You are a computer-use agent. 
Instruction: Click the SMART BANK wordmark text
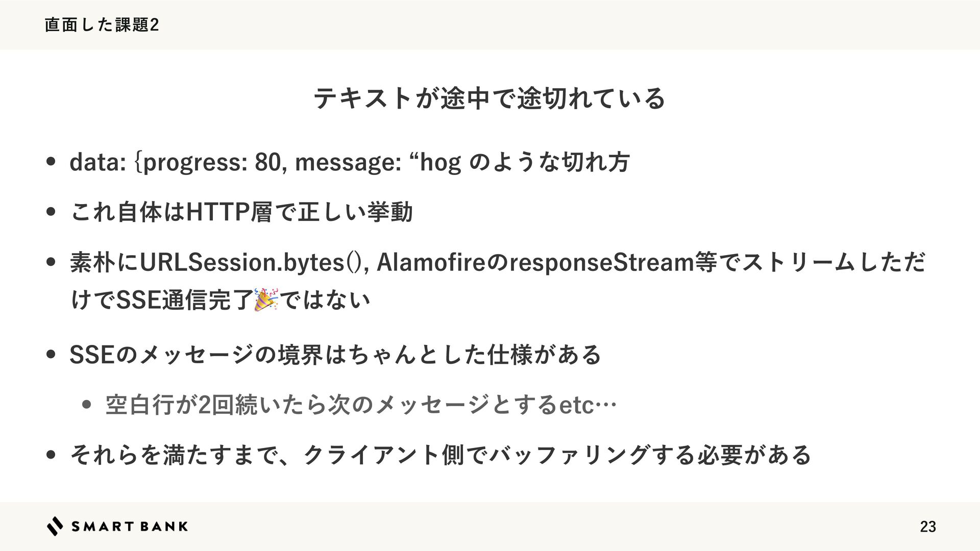pyautogui.click(x=130, y=527)
